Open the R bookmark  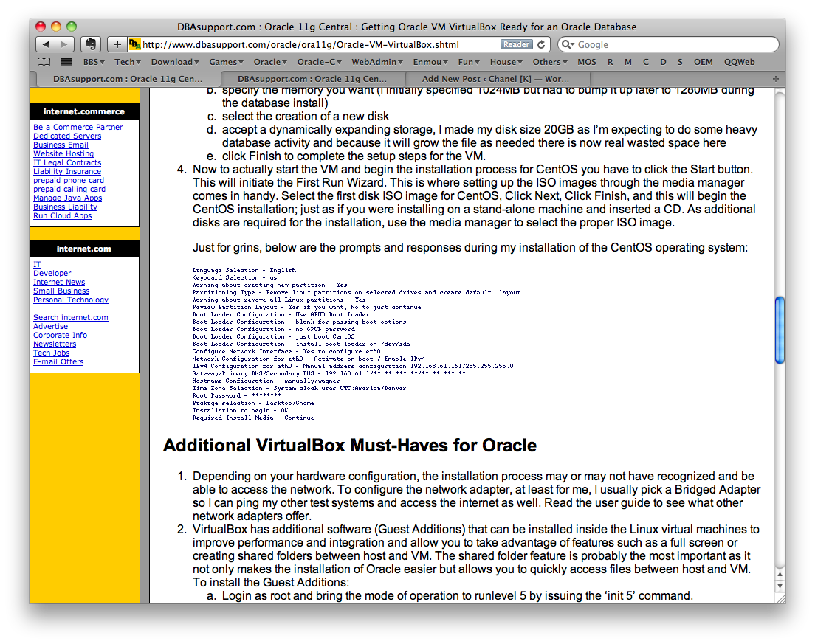pyautogui.click(x=611, y=62)
